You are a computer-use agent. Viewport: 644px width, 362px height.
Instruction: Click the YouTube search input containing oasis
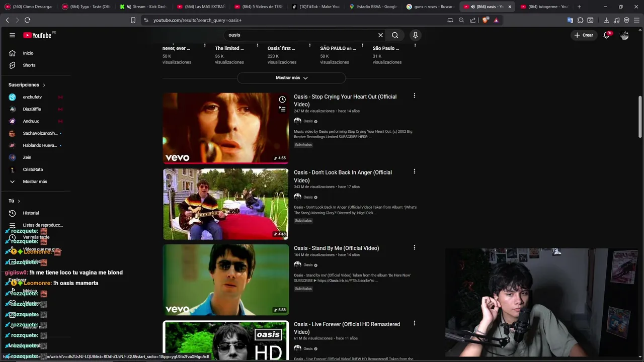(299, 35)
